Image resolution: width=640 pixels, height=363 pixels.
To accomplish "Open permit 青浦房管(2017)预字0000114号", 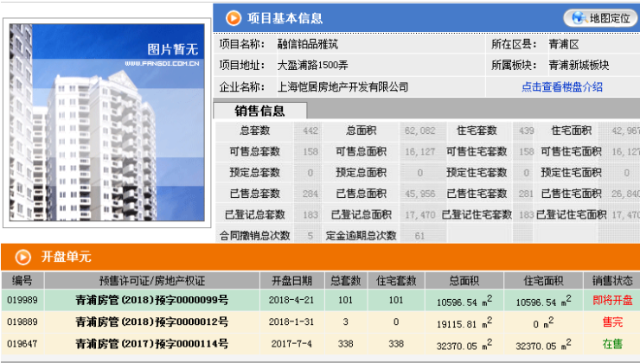I will [x=152, y=344].
